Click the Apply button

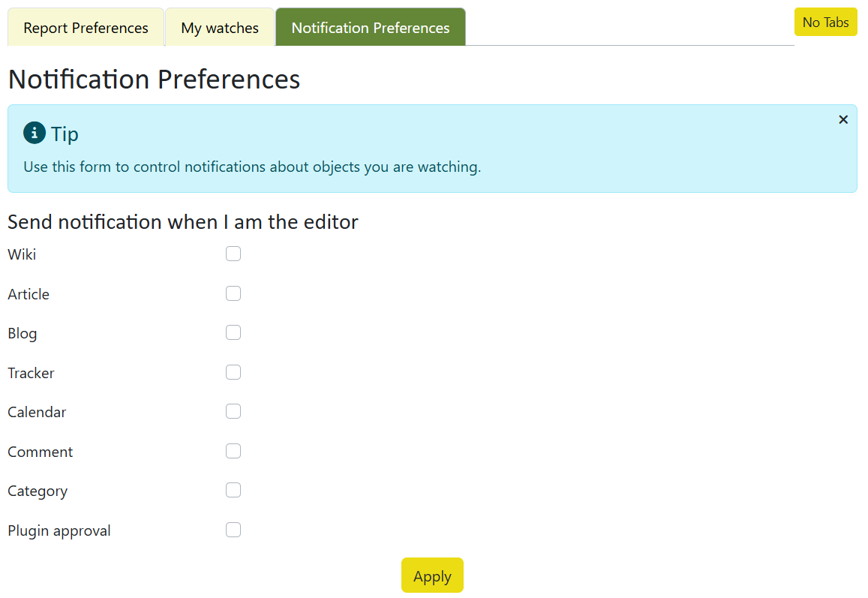(x=432, y=575)
